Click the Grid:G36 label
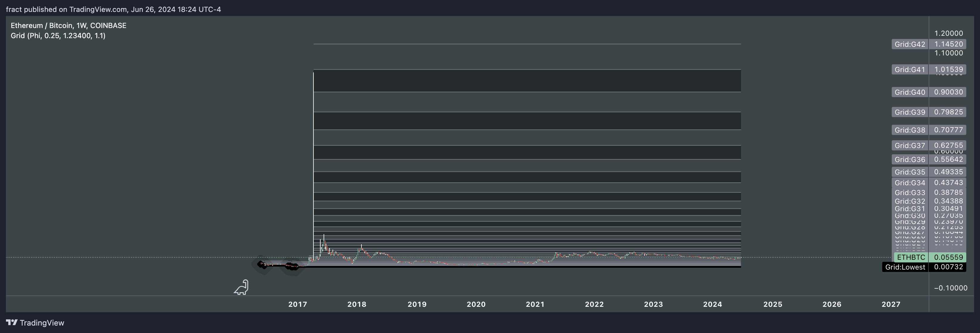This screenshot has width=980, height=333. click(910, 160)
